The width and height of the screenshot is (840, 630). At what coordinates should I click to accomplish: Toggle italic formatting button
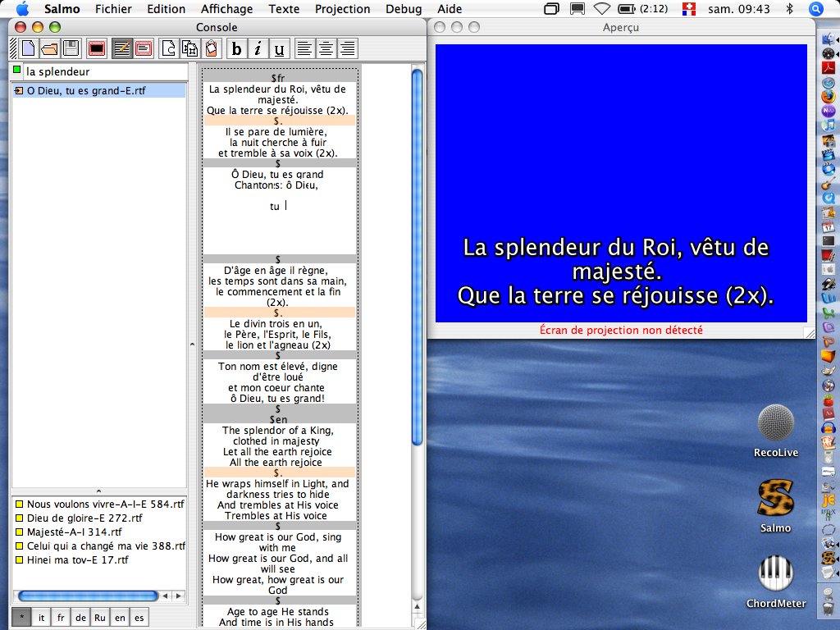pyautogui.click(x=258, y=48)
